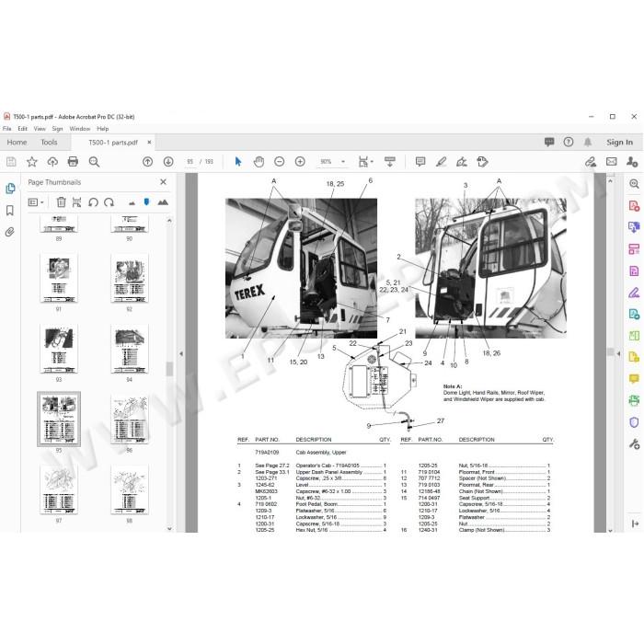644x644 pixels.
Task: Click the page number input field
Action: pos(190,162)
